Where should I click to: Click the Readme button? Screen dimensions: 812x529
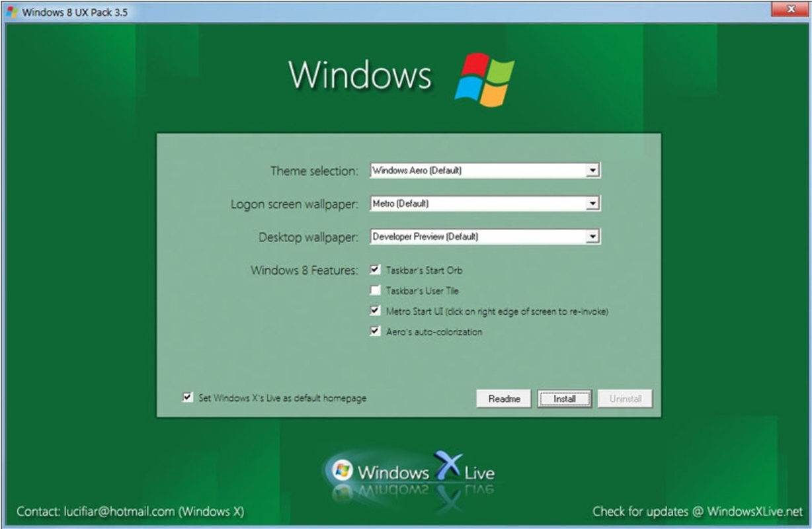click(504, 399)
